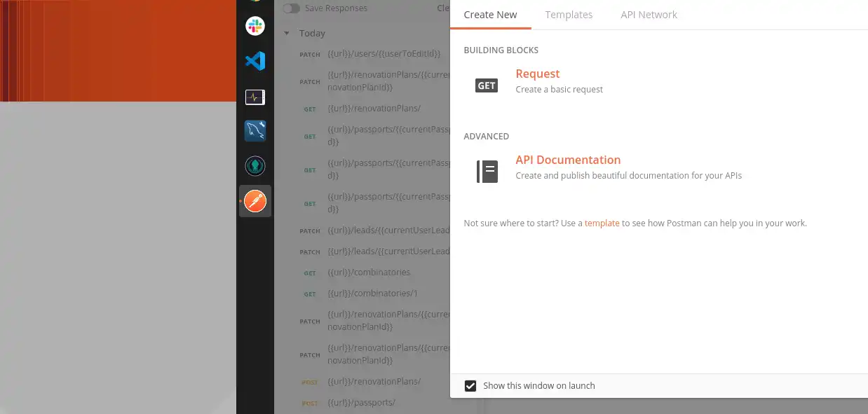Open System Monitor from the dock
Image resolution: width=868 pixels, height=414 pixels.
(255, 97)
